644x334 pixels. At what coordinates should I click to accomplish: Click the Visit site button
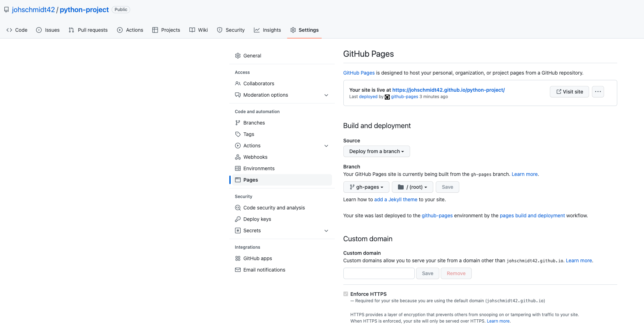pyautogui.click(x=569, y=92)
